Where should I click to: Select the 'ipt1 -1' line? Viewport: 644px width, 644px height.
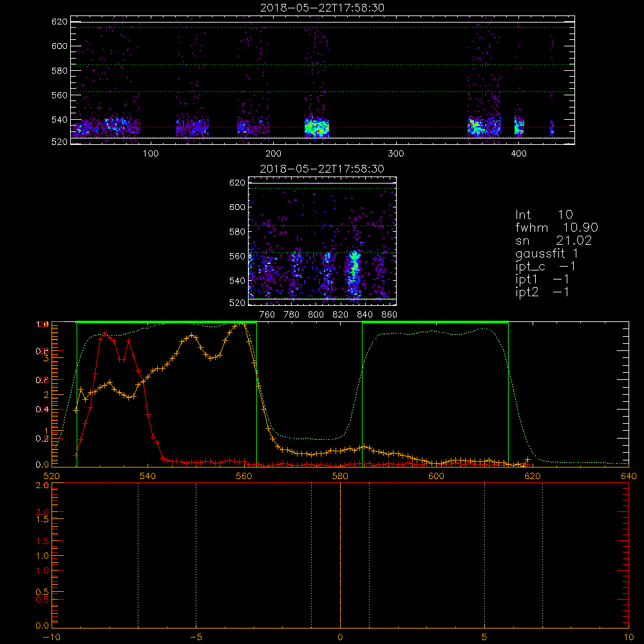click(x=542, y=279)
